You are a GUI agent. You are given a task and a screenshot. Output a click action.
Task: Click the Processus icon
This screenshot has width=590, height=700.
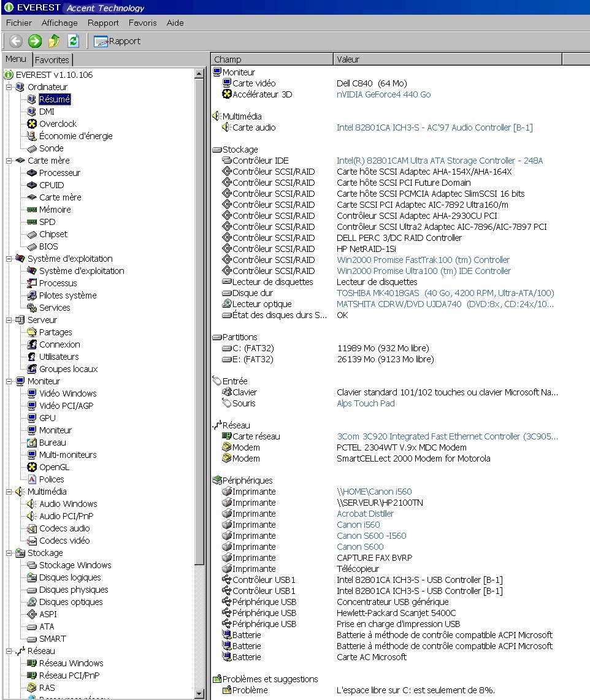click(x=32, y=283)
